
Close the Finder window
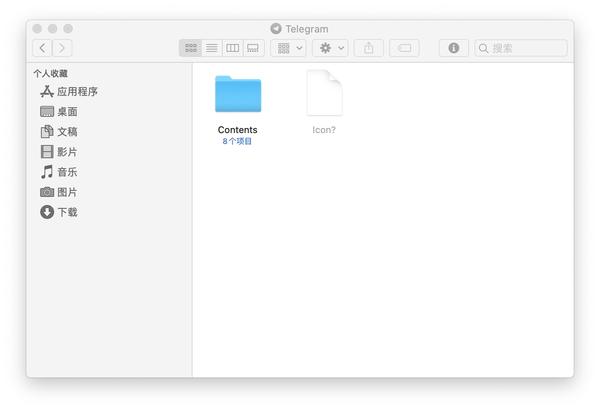[37, 29]
